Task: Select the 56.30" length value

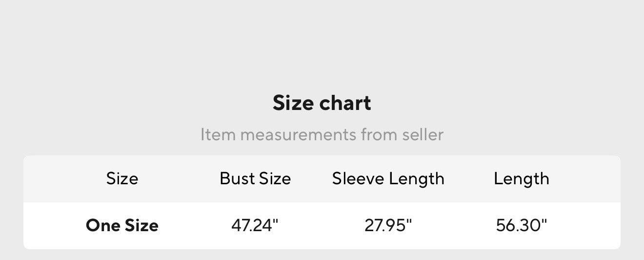Action: coord(521,225)
